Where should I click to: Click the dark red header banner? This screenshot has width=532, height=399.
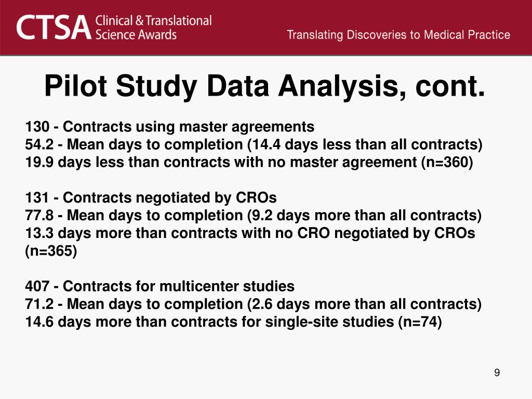(x=266, y=28)
